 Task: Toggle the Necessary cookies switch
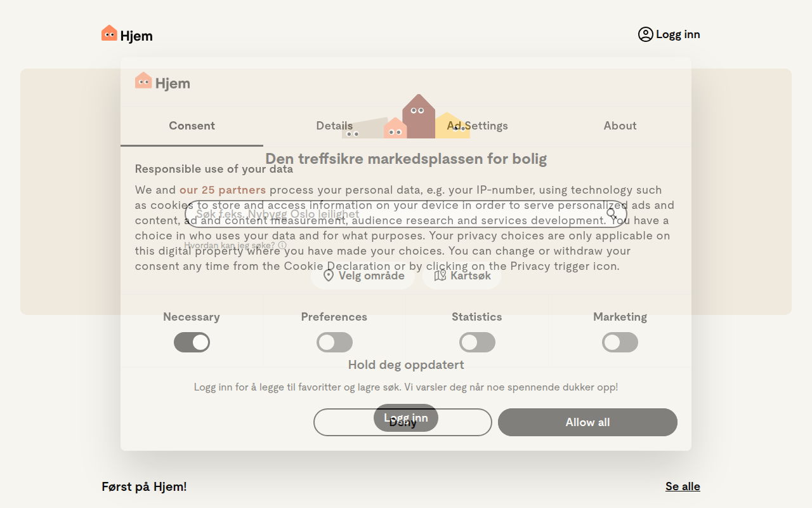tap(192, 342)
